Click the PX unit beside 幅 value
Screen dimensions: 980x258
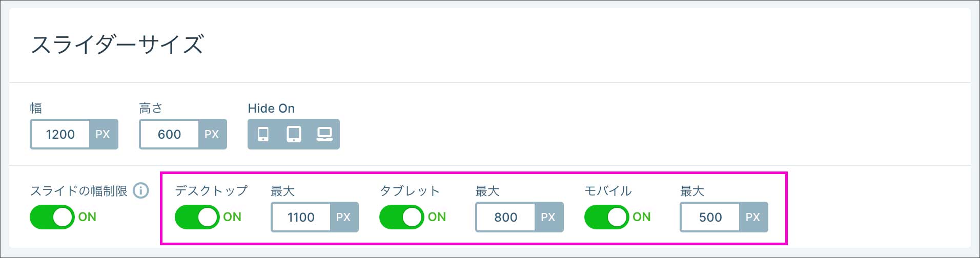pos(103,134)
